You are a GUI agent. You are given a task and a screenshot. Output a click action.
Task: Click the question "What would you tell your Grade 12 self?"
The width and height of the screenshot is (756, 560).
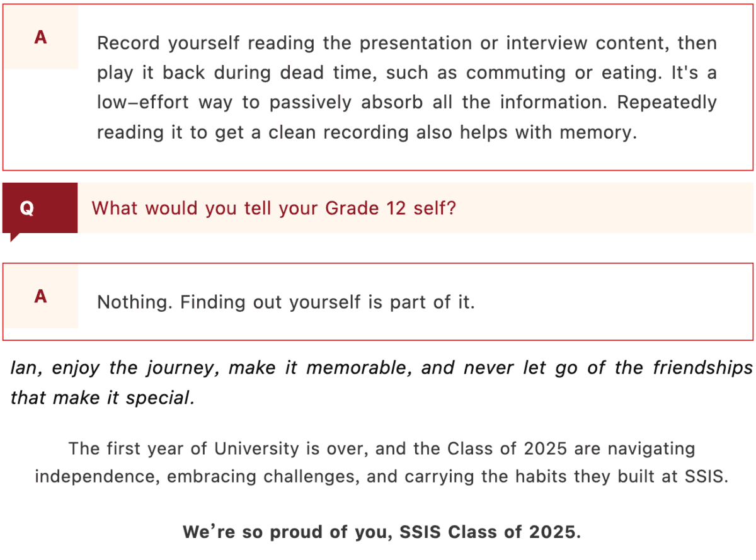273,208
